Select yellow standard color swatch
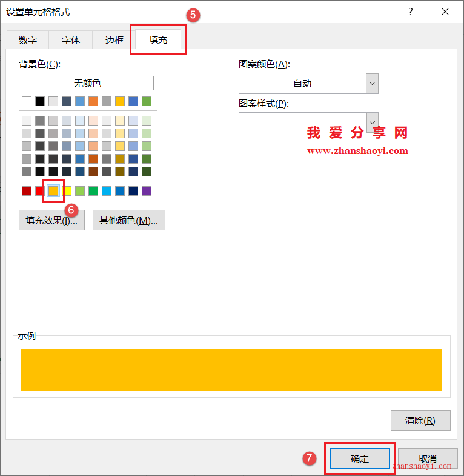The image size is (464, 476). coord(67,191)
